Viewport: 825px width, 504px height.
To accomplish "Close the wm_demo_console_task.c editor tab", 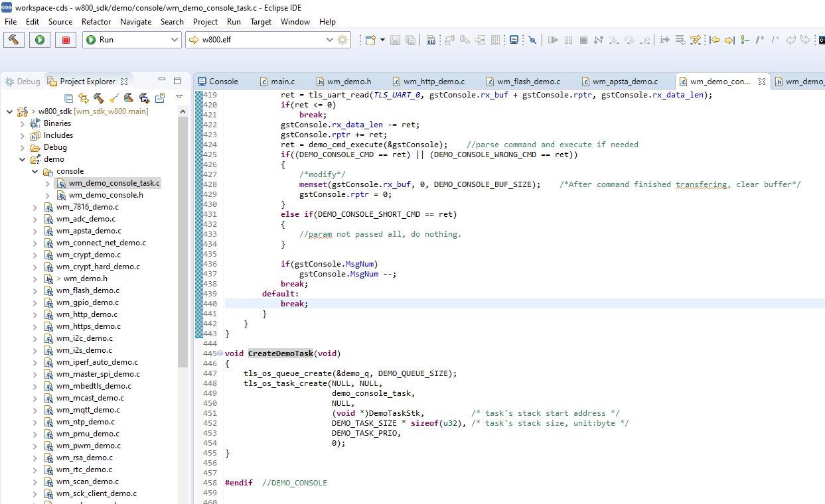I will point(762,82).
